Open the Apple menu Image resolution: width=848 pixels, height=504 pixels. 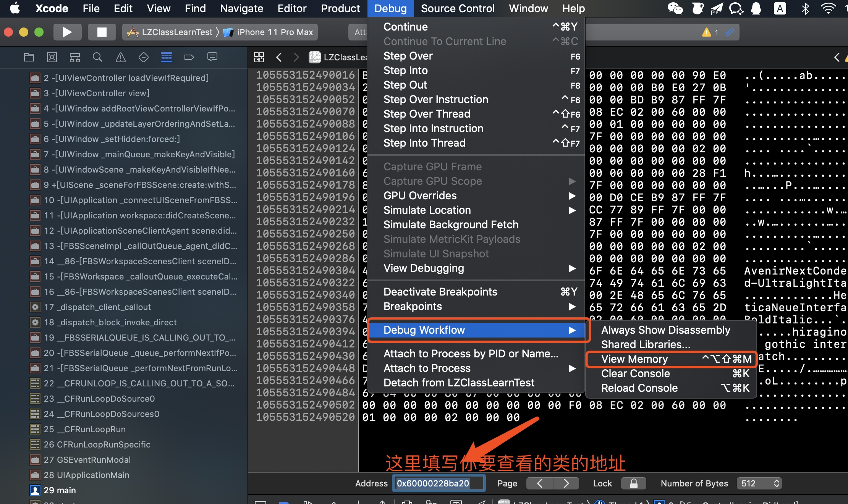[15, 8]
